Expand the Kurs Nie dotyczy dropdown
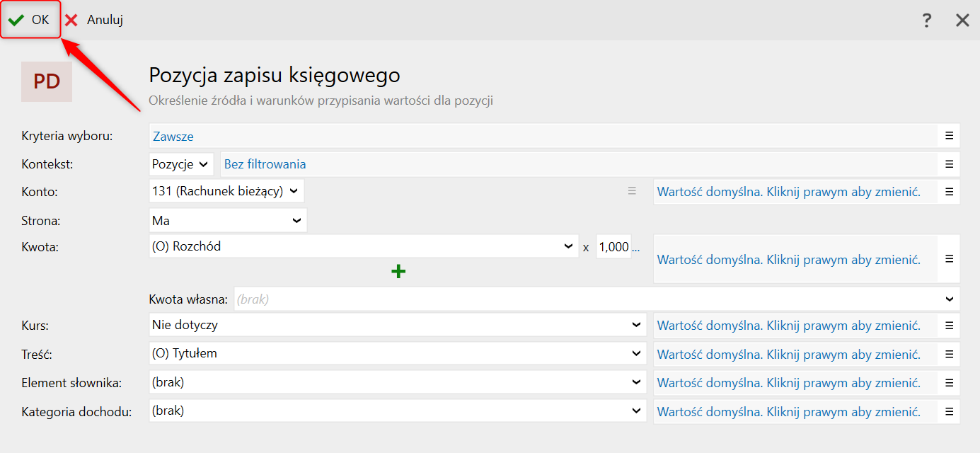This screenshot has width=980, height=453. point(397,326)
